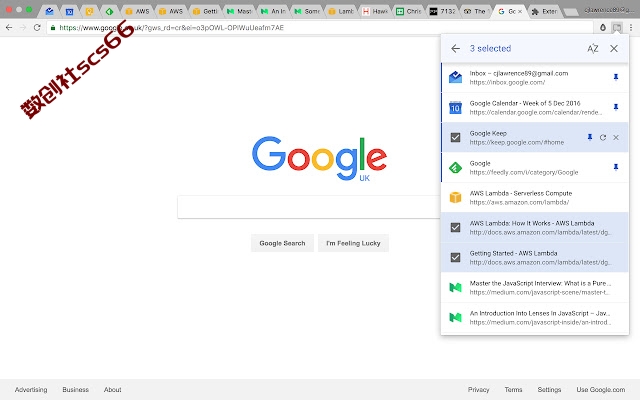This screenshot has width=640, height=400.
Task: Select the AWS Lambda - Serverless Compute row
Action: (535, 198)
